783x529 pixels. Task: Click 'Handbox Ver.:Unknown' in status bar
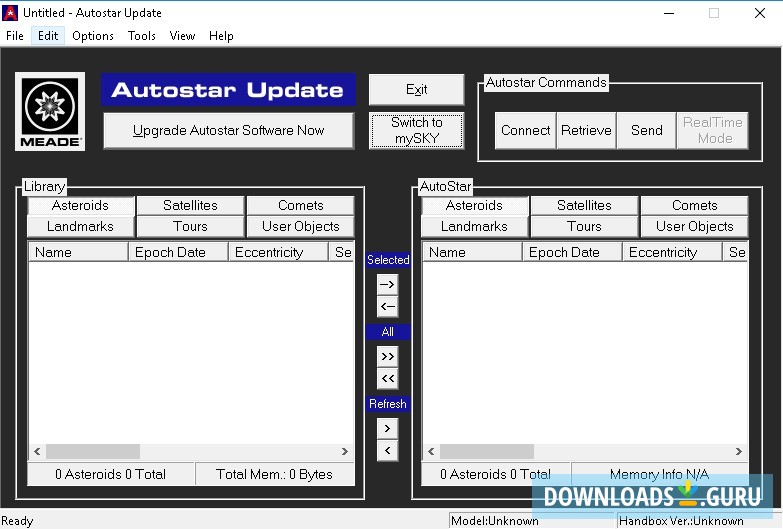(x=681, y=521)
